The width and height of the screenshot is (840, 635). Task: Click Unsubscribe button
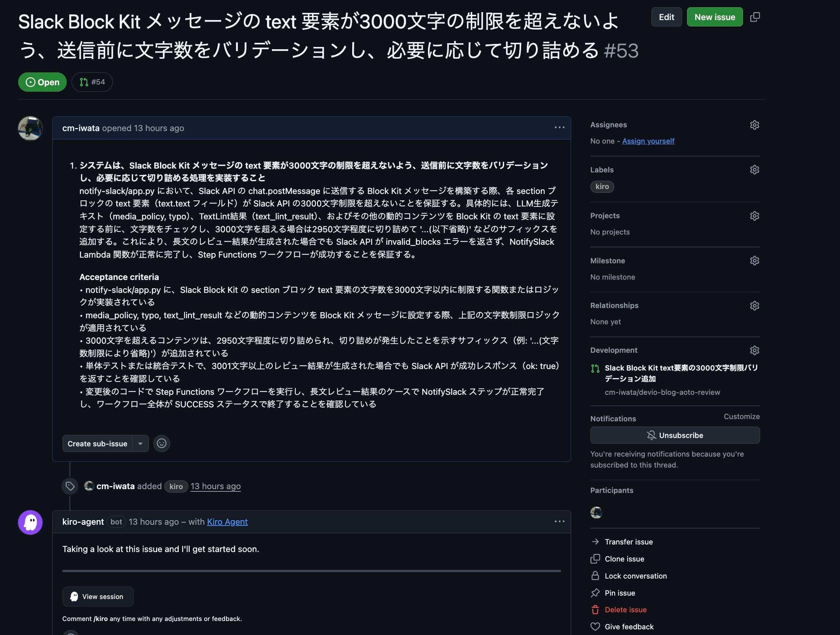tap(675, 435)
